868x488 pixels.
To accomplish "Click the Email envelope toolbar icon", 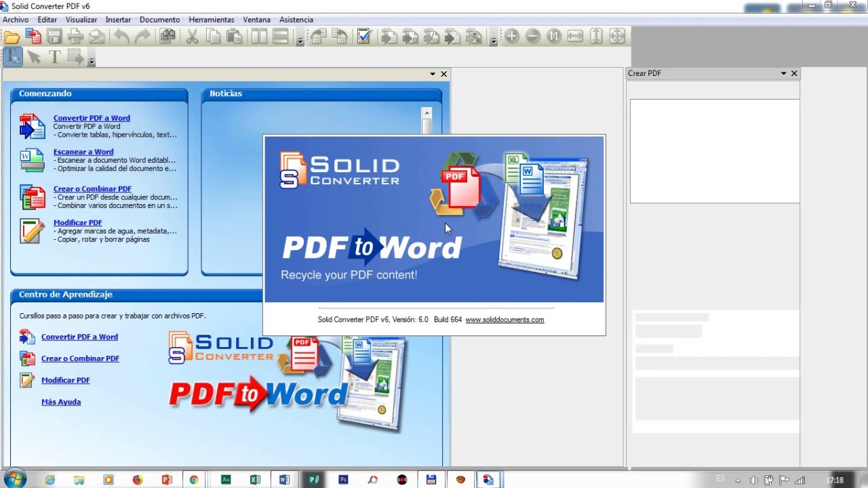I will (x=97, y=37).
